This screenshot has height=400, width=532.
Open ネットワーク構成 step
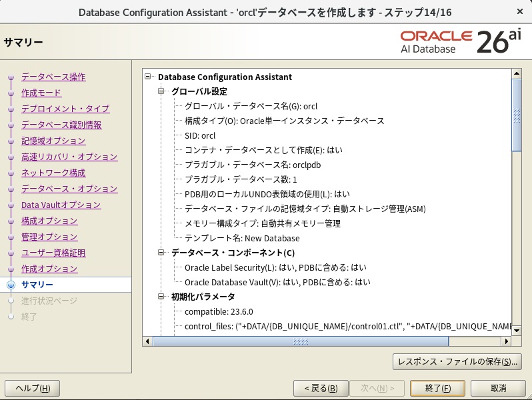coord(53,173)
